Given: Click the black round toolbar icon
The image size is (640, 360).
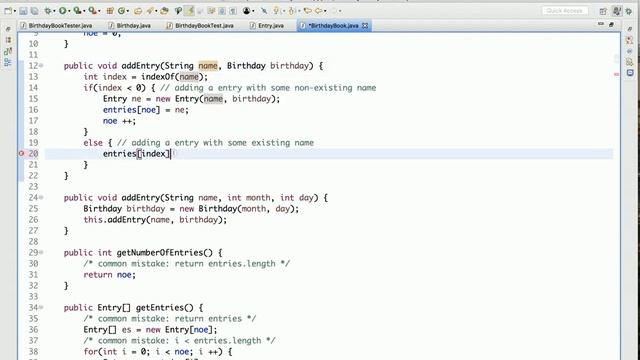Looking at the screenshot, I should coord(247,11).
